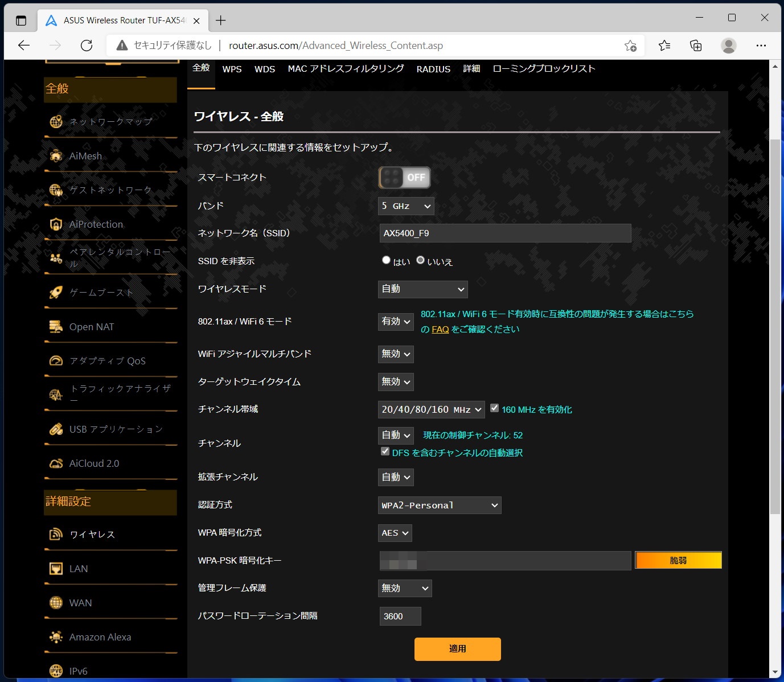Open wireless mode dropdown

point(423,289)
